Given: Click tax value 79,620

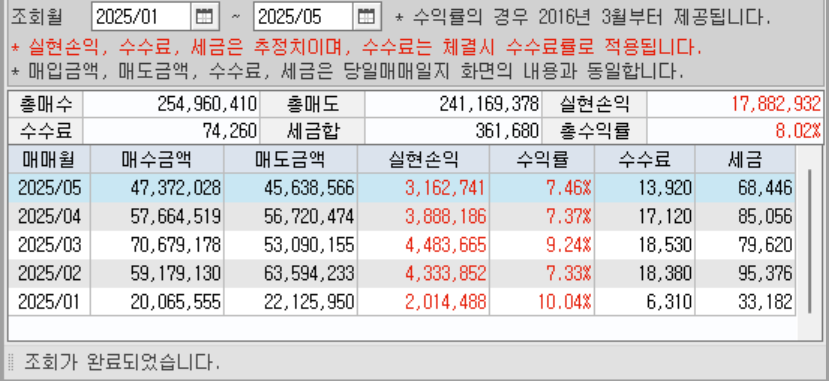Looking at the screenshot, I should point(766,245).
